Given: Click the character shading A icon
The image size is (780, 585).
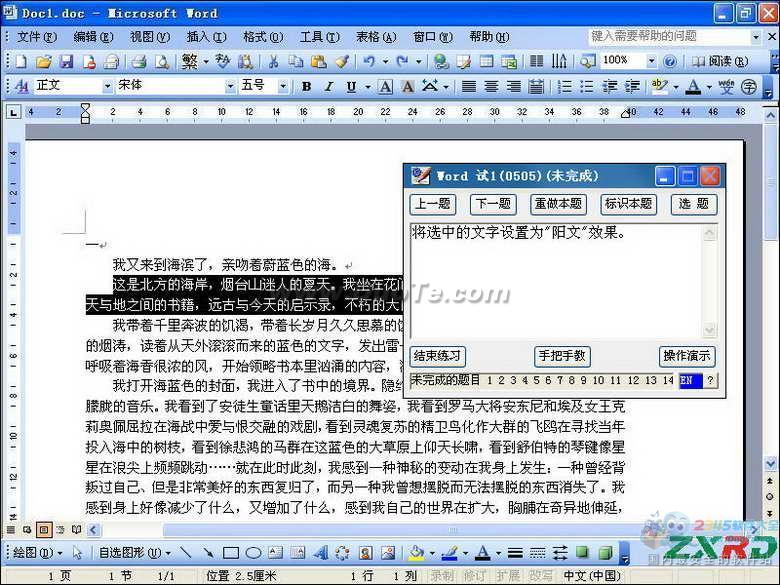Looking at the screenshot, I should click(407, 87).
